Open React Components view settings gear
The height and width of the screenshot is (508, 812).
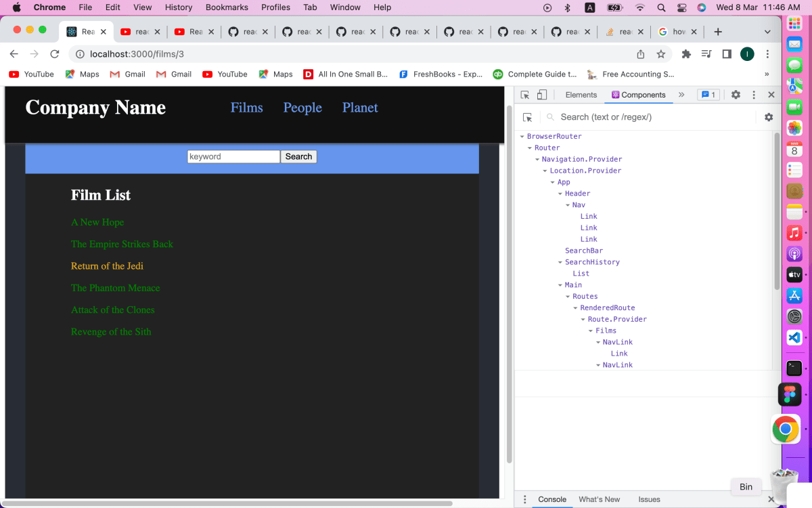[x=769, y=117]
